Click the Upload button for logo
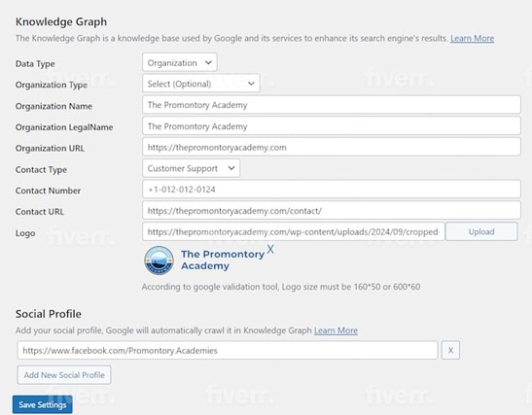The image size is (532, 415). [x=481, y=231]
